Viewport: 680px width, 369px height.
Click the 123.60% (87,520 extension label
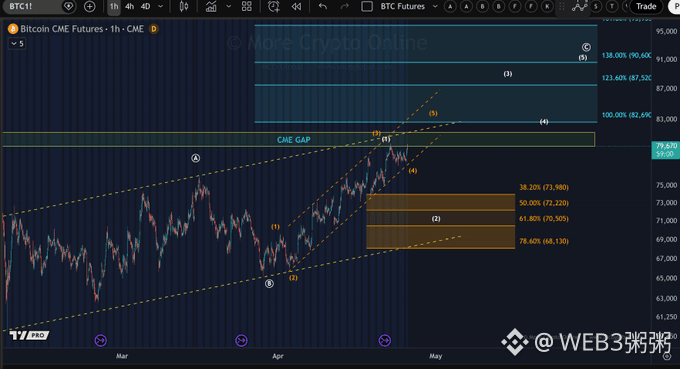pyautogui.click(x=626, y=78)
